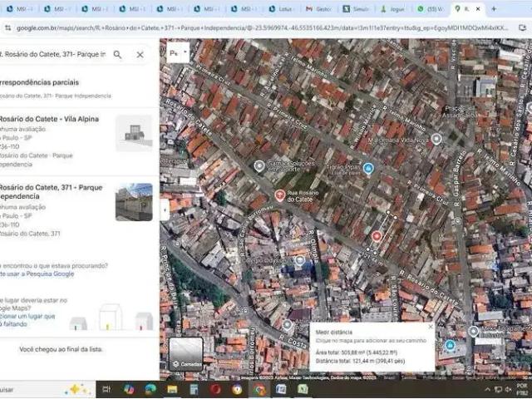This screenshot has width=532, height=399.
Task: Click the browser address bar URL
Action: pyautogui.click(x=262, y=28)
